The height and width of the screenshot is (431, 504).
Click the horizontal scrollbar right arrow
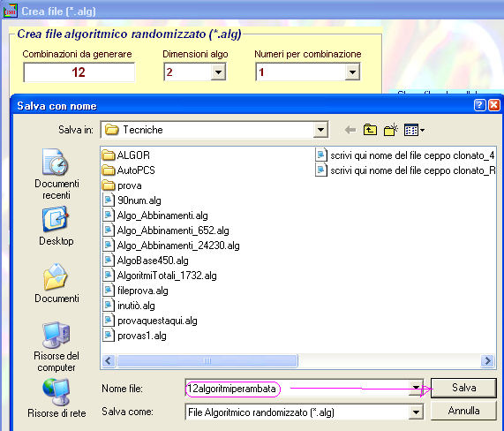(488, 360)
